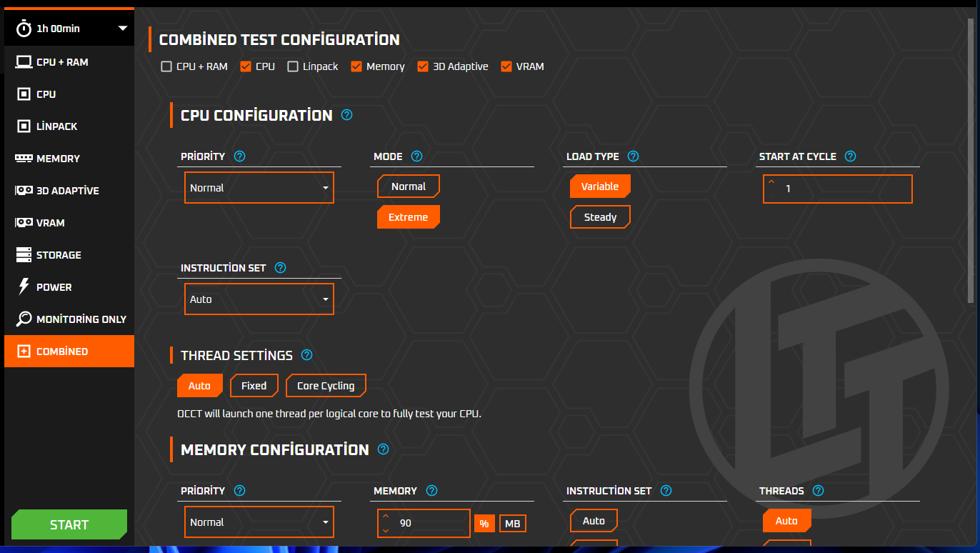Open the CPU Priority dropdown

point(259,188)
